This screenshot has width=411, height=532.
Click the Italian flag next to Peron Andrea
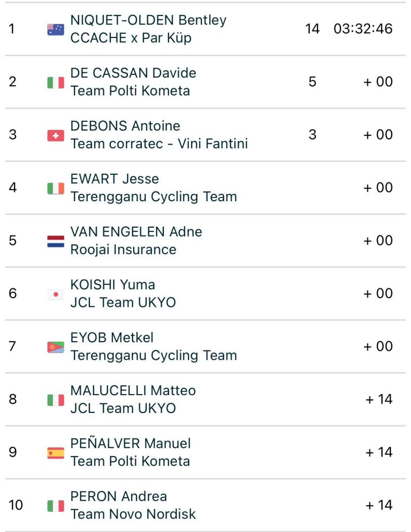[56, 505]
